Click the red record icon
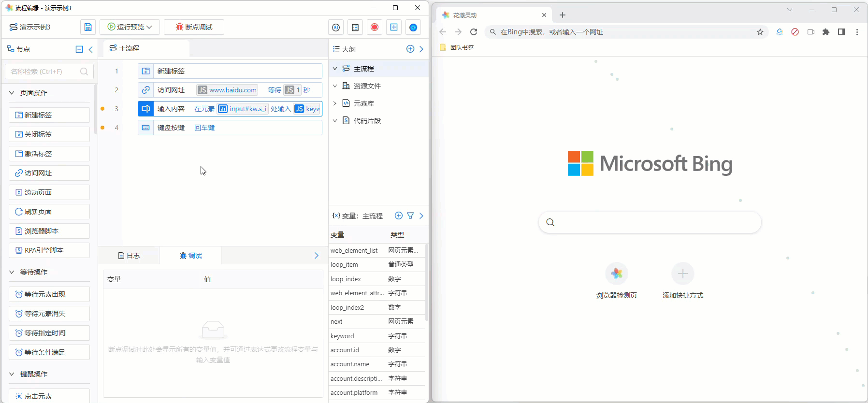This screenshot has height=403, width=868. coord(375,28)
